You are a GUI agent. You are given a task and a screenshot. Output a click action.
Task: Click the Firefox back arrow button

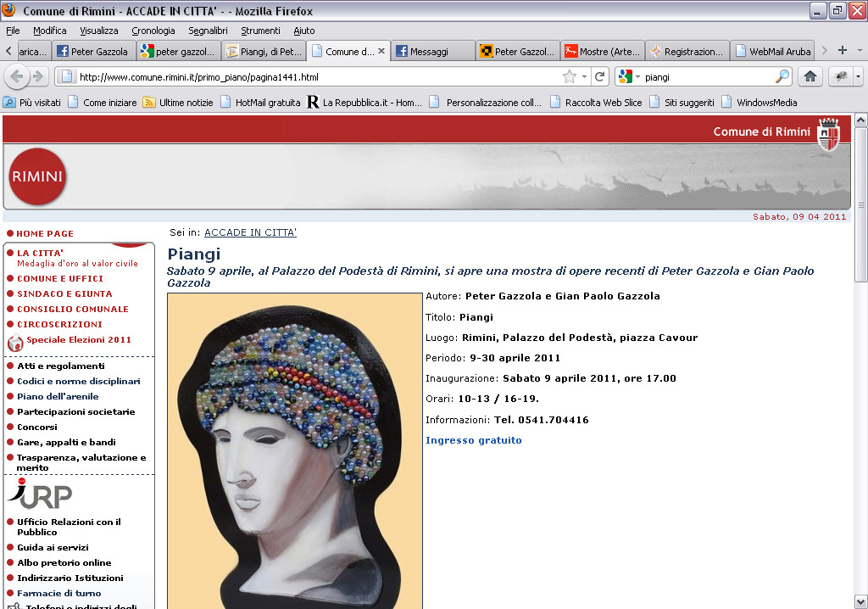17,76
